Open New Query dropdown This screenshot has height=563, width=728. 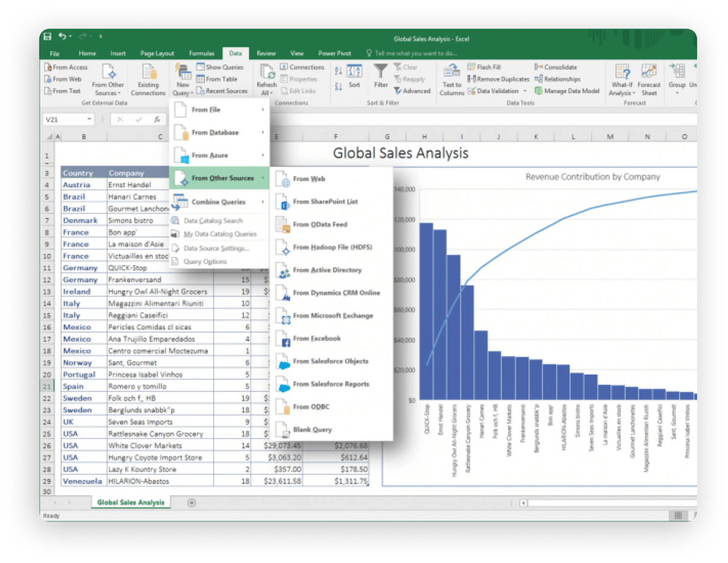pyautogui.click(x=183, y=79)
